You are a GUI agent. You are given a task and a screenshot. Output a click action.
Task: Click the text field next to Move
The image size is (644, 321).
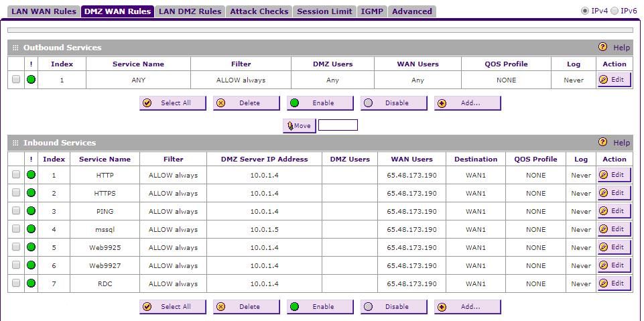[x=338, y=125]
